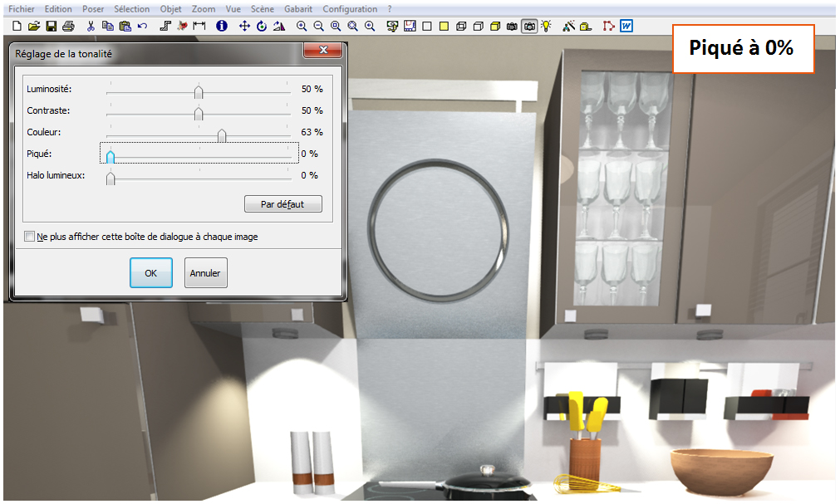Click the Undo arrow icon
This screenshot has width=840, height=504.
click(x=142, y=27)
